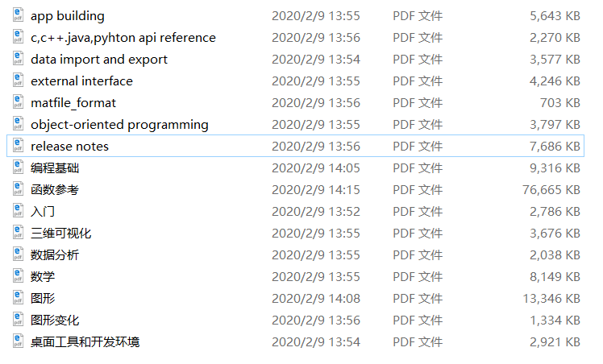
Task: Click the 13,346 KB size entry
Action: point(551,298)
